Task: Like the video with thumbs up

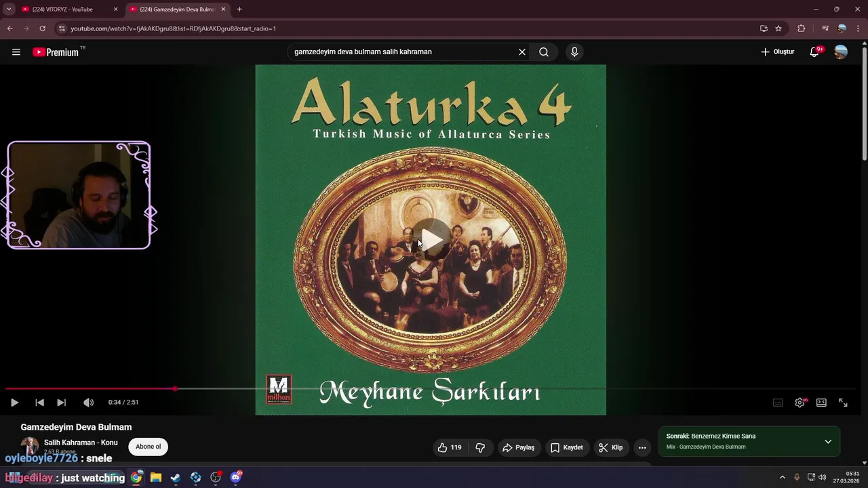Action: click(x=450, y=447)
